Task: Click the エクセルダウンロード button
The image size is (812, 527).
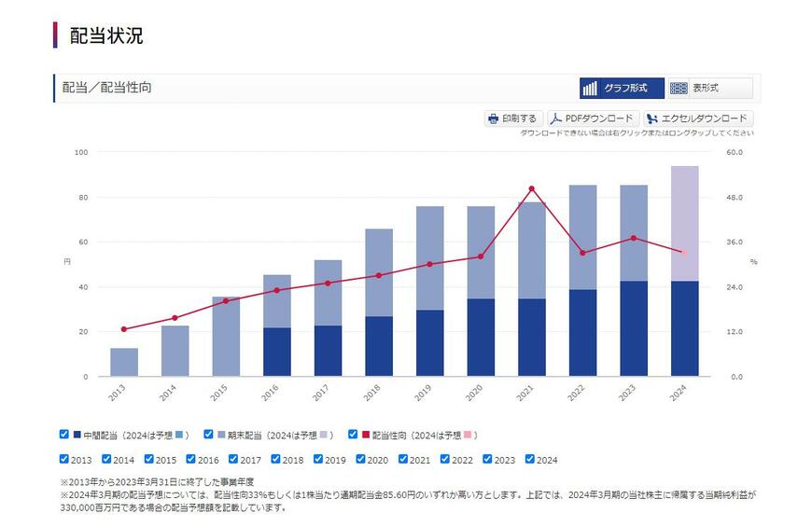Action: point(698,118)
